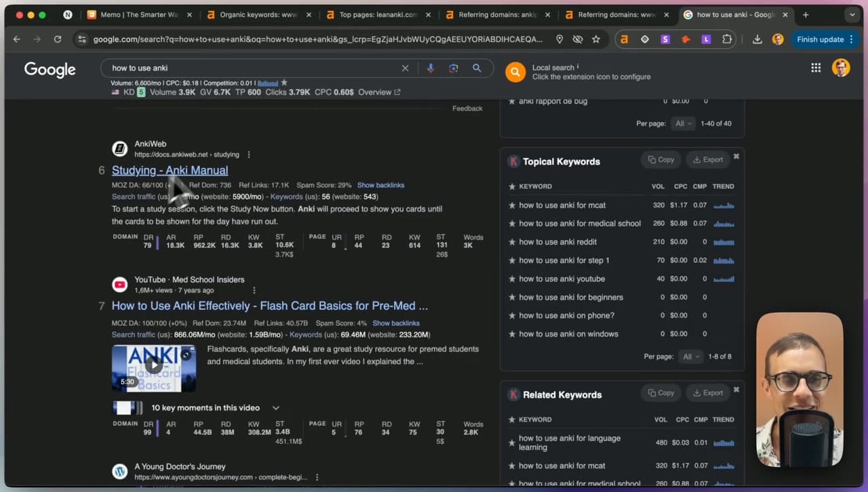Click the voice search microphone icon

point(430,68)
